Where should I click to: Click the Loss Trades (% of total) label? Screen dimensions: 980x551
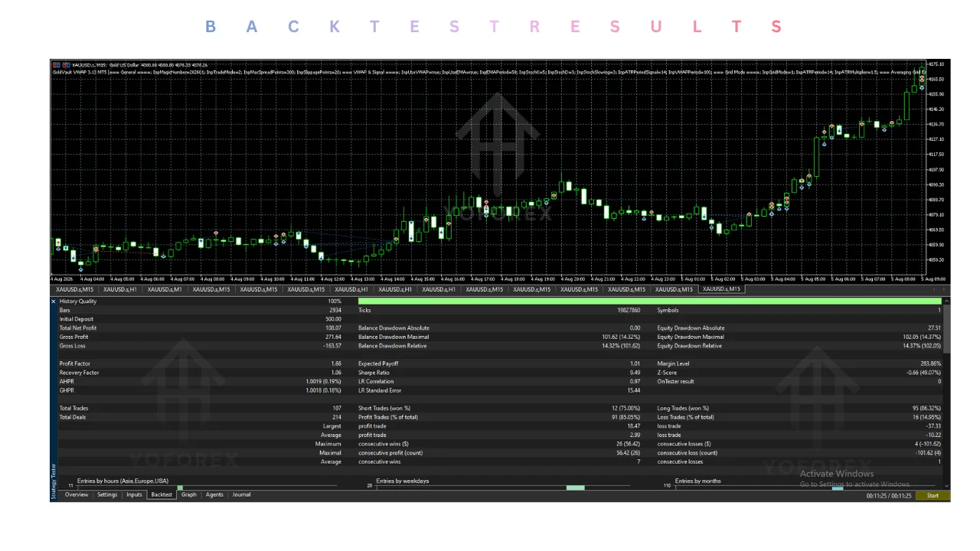pyautogui.click(x=686, y=417)
